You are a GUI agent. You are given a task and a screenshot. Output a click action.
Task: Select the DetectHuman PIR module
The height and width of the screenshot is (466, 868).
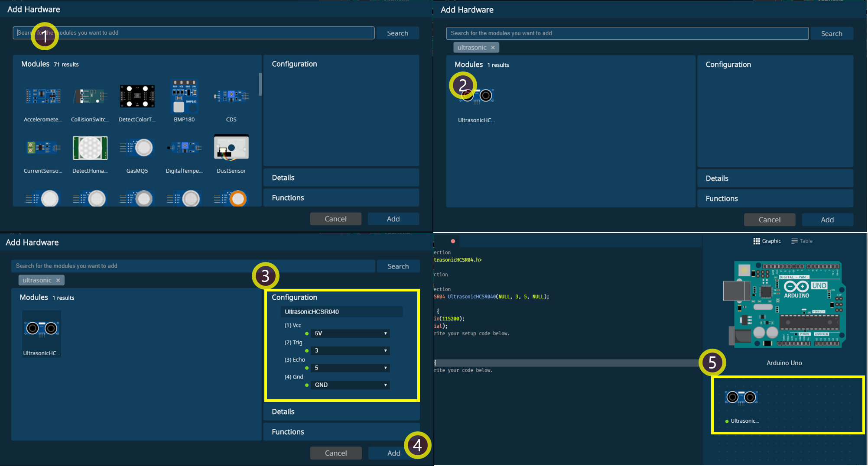click(90, 148)
